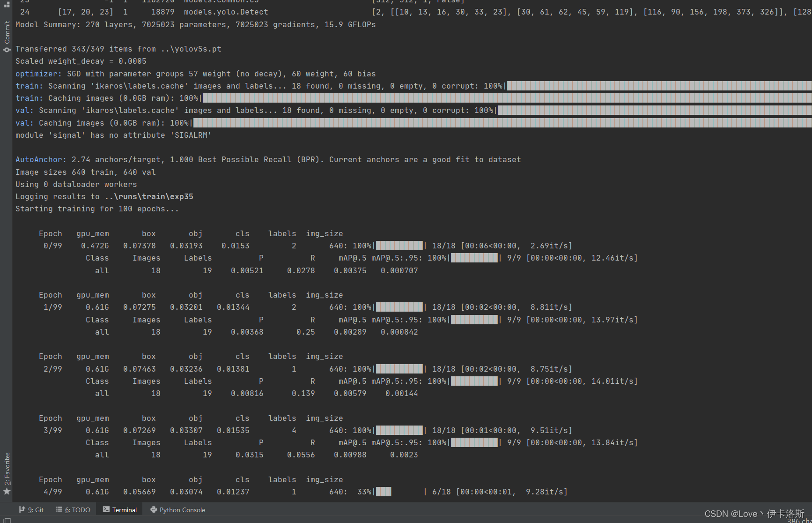Click the epoch counter '1/99'
This screenshot has height=523, width=812.
tap(53, 307)
